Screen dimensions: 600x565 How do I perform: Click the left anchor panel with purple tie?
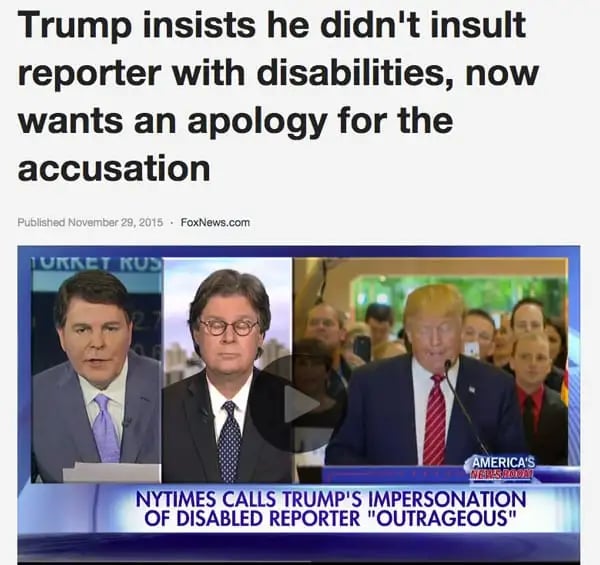click(97, 370)
